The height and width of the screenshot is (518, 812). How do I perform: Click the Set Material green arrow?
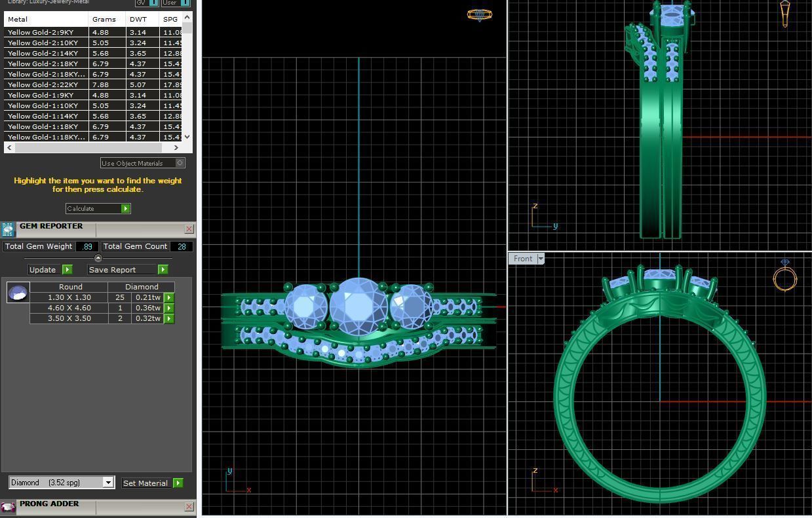point(178,483)
